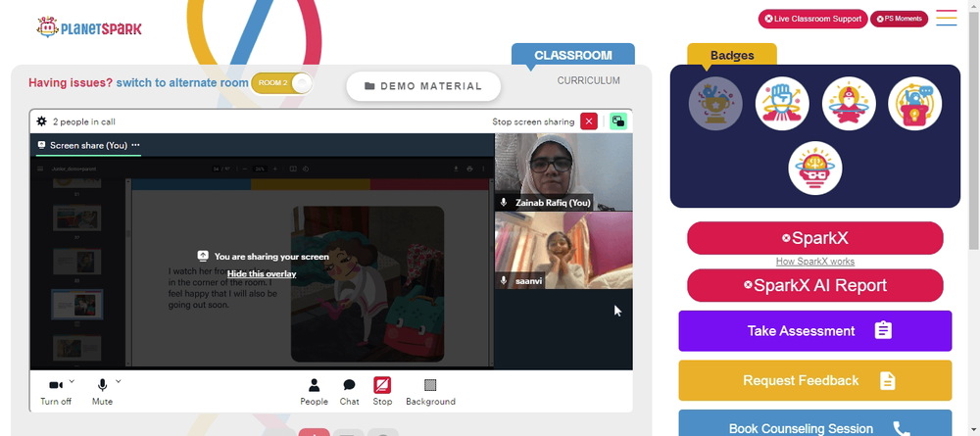Open Background effects

(430, 392)
